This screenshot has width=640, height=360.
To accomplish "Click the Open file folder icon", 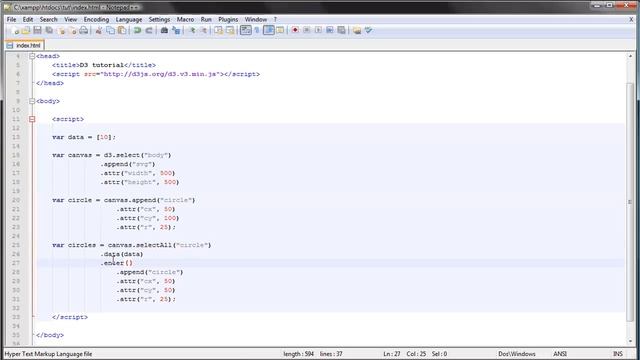I will pos(26,31).
